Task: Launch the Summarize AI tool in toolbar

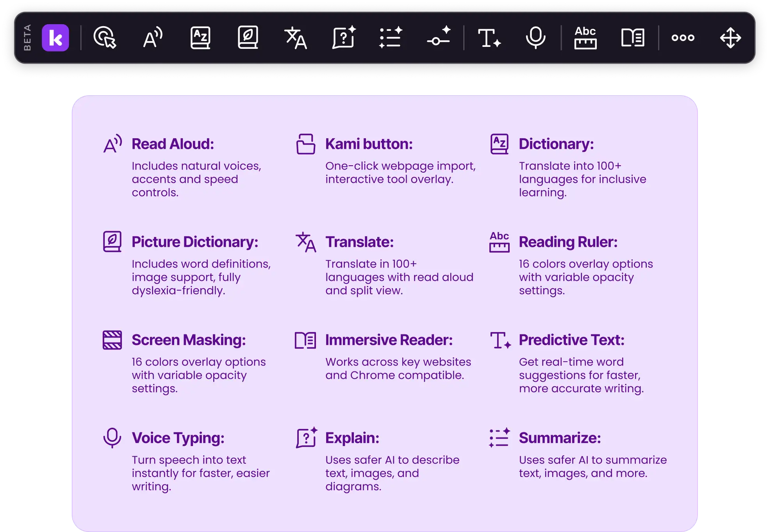Action: click(x=391, y=37)
